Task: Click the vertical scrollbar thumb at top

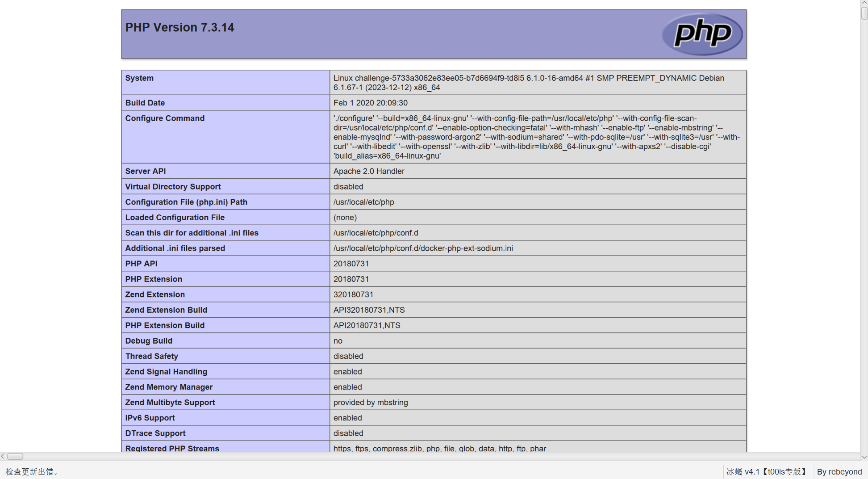Action: [864, 13]
